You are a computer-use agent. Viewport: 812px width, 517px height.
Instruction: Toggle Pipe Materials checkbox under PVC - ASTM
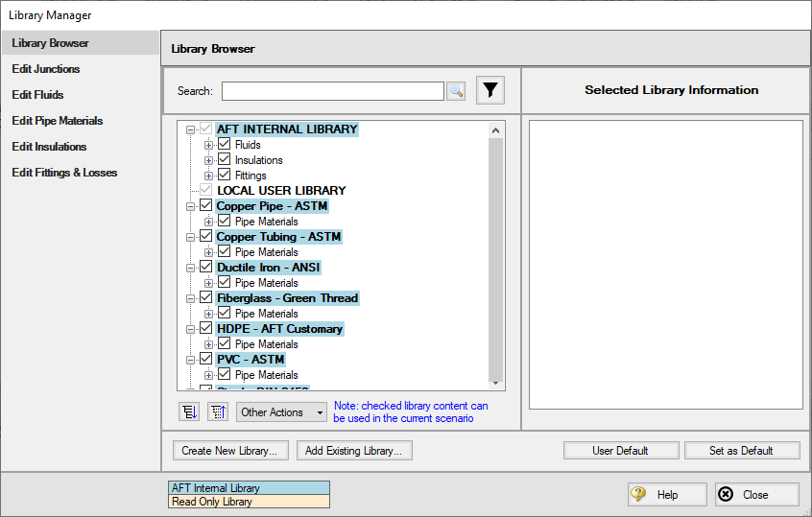[225, 374]
